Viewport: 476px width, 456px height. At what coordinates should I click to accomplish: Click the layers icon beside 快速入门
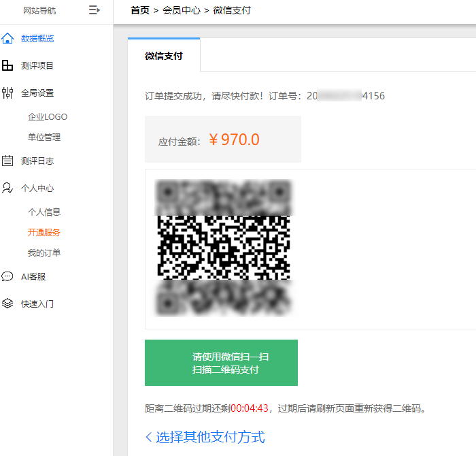(7, 304)
